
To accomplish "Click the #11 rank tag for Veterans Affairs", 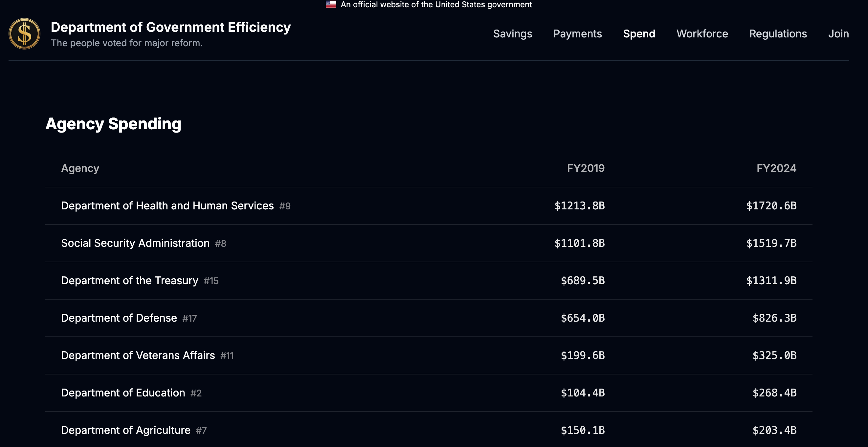I will 227,356.
